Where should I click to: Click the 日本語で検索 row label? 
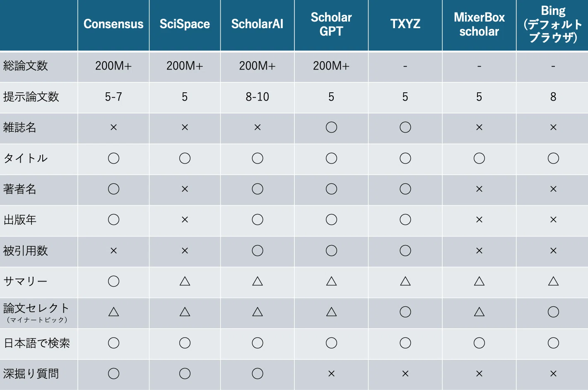(x=37, y=343)
